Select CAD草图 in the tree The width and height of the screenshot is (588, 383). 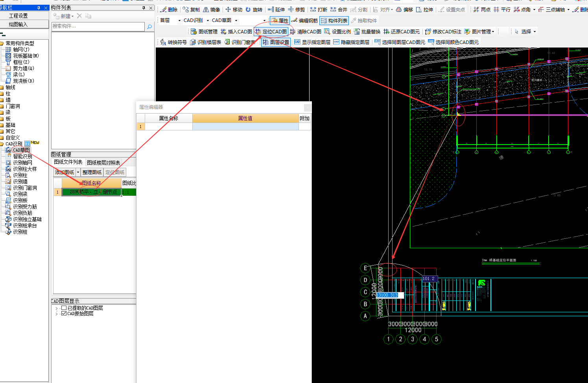click(21, 150)
